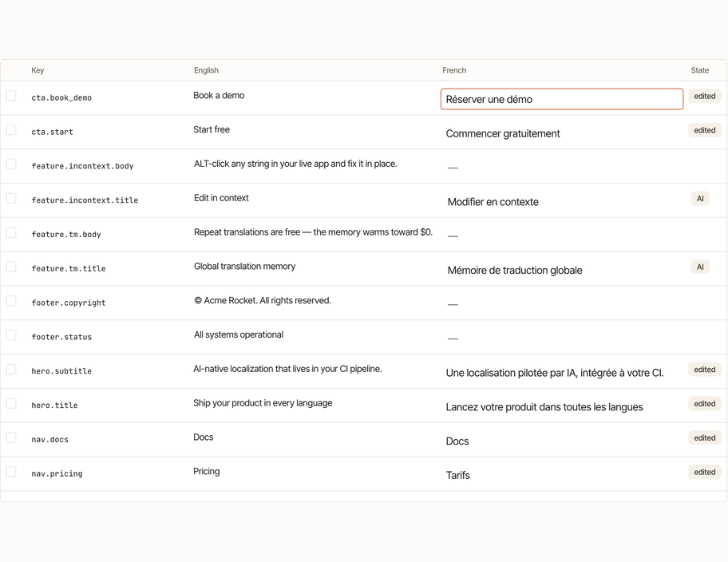Click English text '© Acme Rocket. All rights reserved.'
This screenshot has height=562, width=728.
(263, 300)
